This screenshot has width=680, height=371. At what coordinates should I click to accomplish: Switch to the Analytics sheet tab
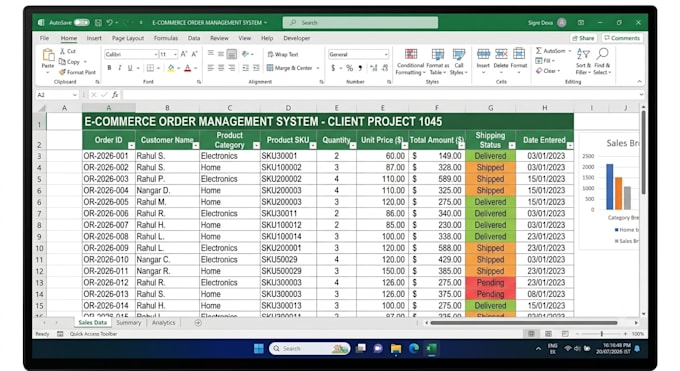point(163,323)
